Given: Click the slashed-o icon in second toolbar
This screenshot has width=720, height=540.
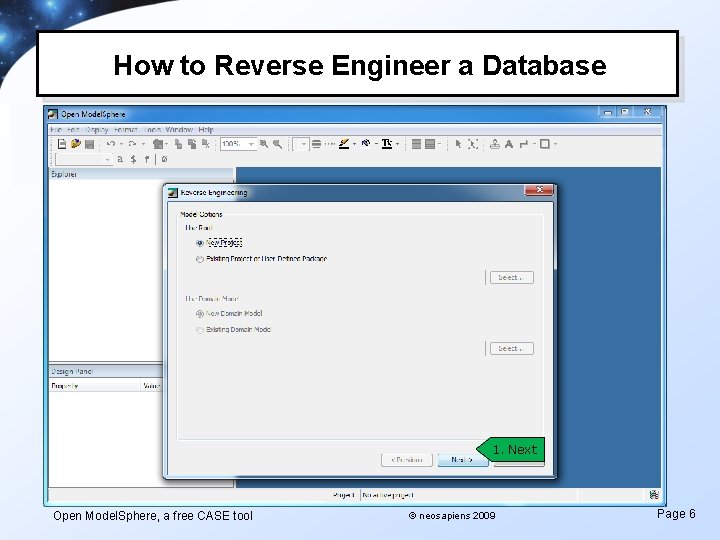Looking at the screenshot, I should pos(164,159).
